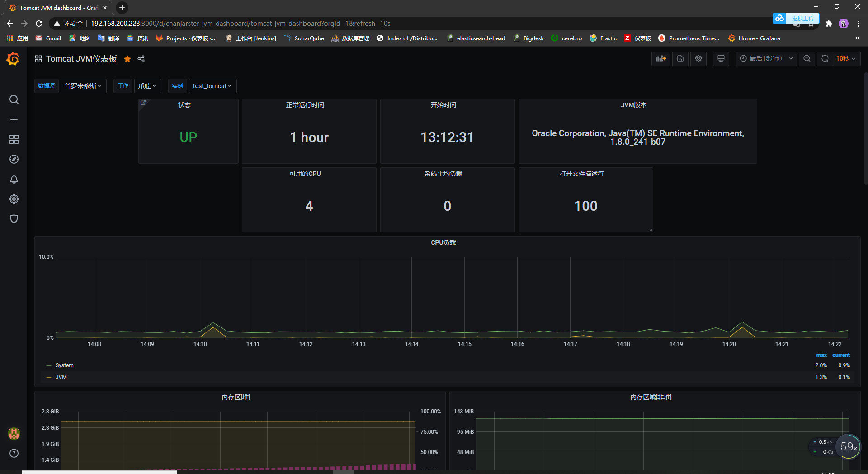Click the Add panel icon
This screenshot has height=474, width=868.
[x=661, y=58]
